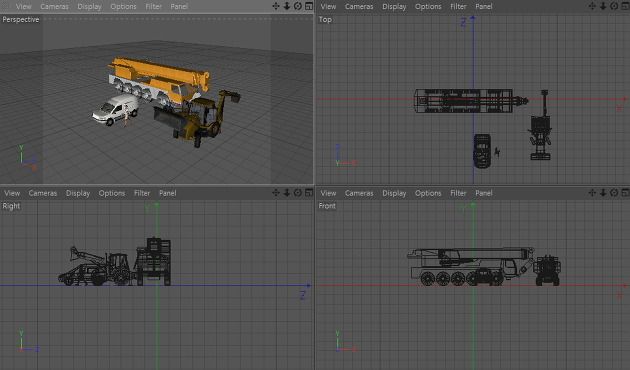
Task: Toggle the Top viewport maximize view icon
Action: pos(625,6)
